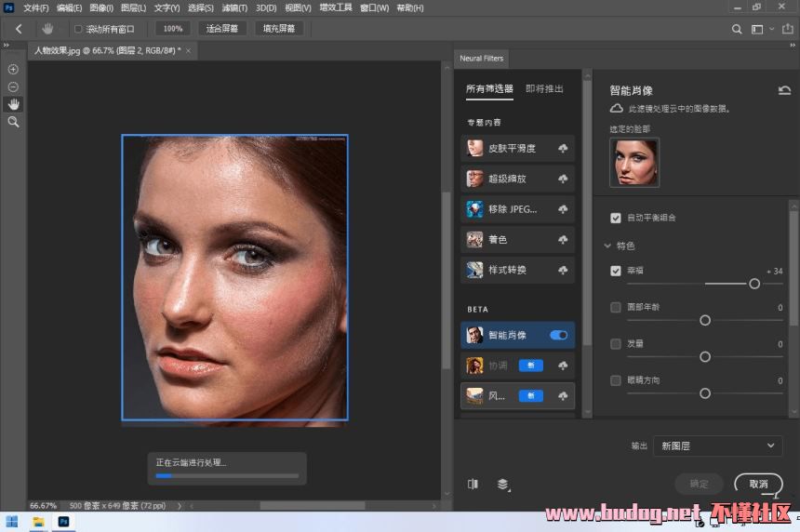This screenshot has height=532, width=800.
Task: Click the 发量 slider handle
Action: coord(704,357)
